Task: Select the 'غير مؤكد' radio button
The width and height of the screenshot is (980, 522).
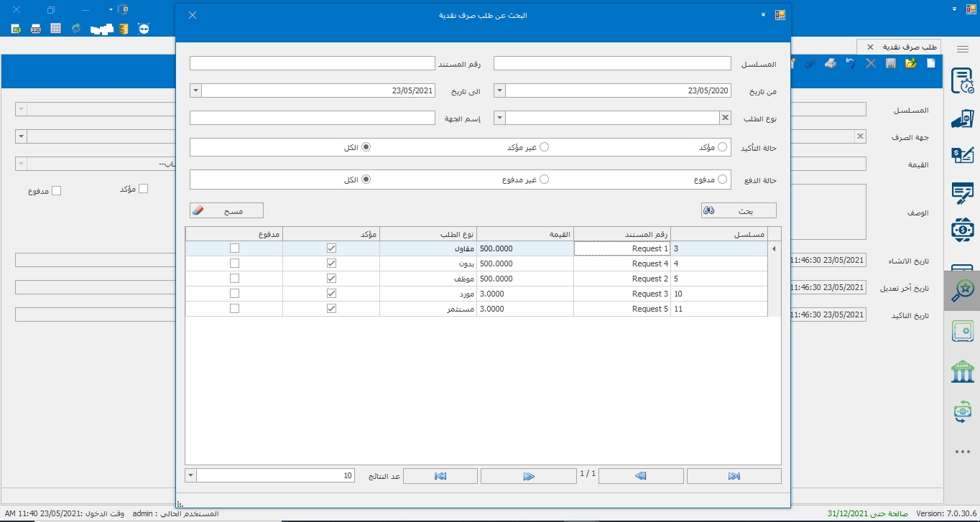Action: coord(544,146)
